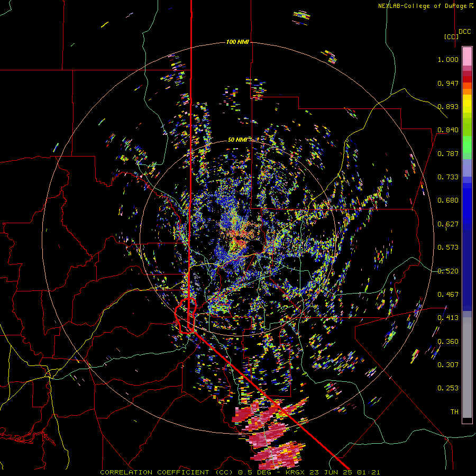Select the 0.893 scale value
Screen dimensions: 476x476
(x=448, y=106)
